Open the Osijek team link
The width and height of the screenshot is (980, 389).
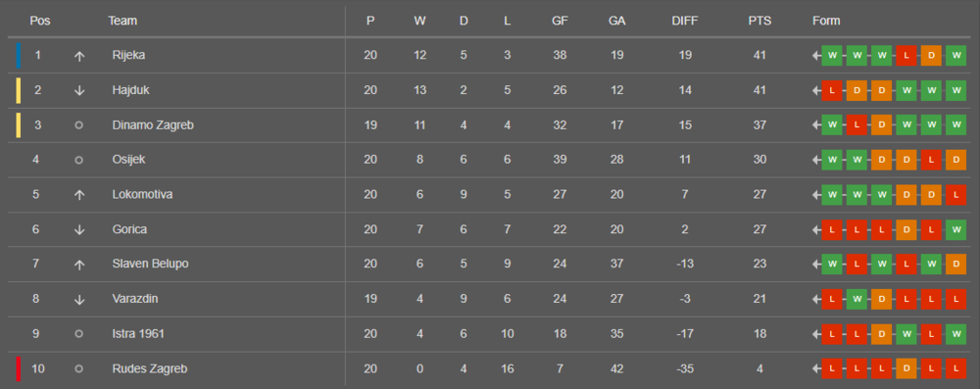click(128, 160)
